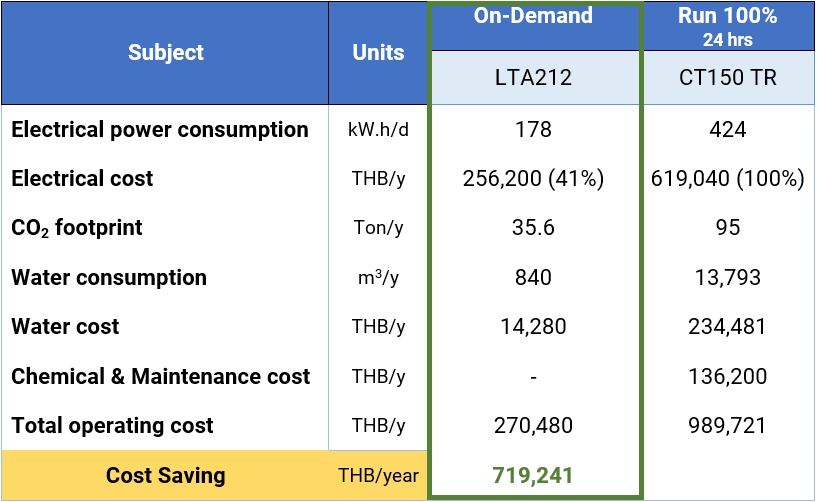
Task: Select the Run 100% 24 hrs header
Action: coord(728,25)
